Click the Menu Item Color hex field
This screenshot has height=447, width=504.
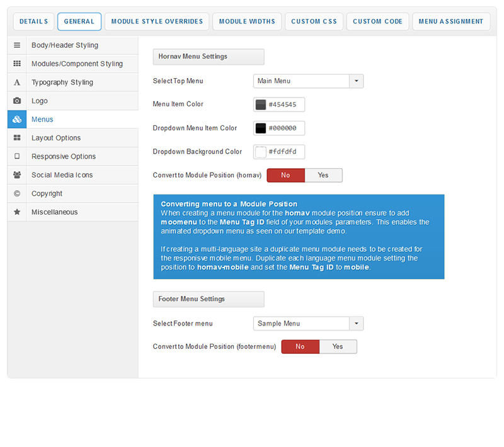[x=285, y=105]
